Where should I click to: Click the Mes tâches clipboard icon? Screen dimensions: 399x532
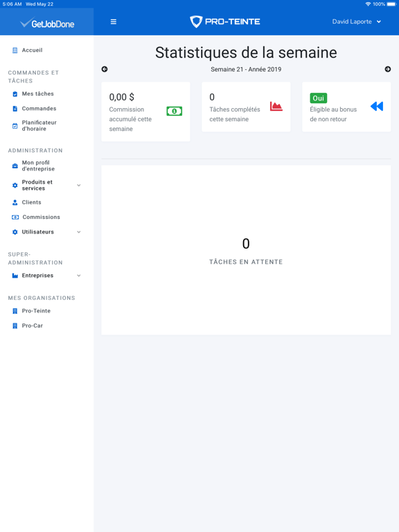pyautogui.click(x=15, y=94)
